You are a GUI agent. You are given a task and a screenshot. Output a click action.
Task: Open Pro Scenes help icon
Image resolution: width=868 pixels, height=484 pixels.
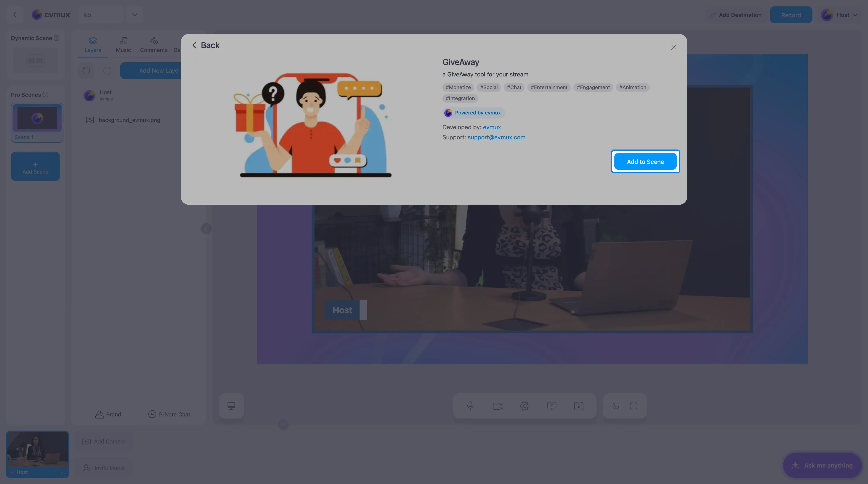coord(45,95)
